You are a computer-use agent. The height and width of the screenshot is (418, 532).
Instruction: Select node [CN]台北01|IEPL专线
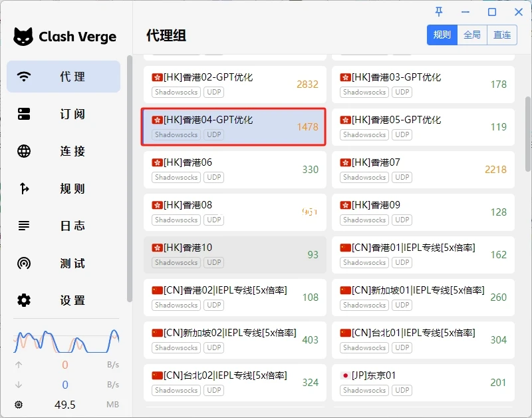423,340
